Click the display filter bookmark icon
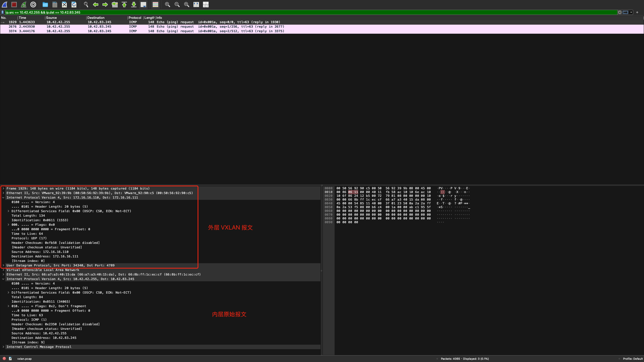The height and width of the screenshot is (362, 644). point(3,12)
